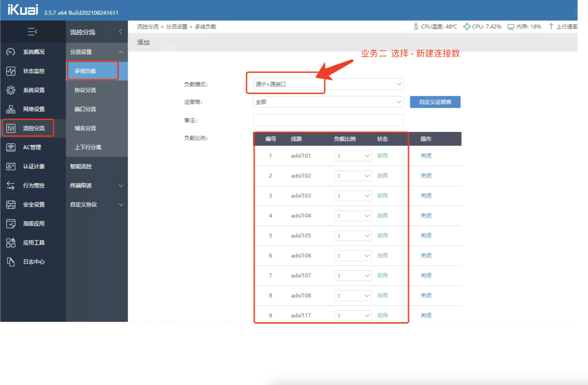The height and width of the screenshot is (385, 588).
Task: Click the 认证计费 ID card icon
Action: [x=11, y=166]
